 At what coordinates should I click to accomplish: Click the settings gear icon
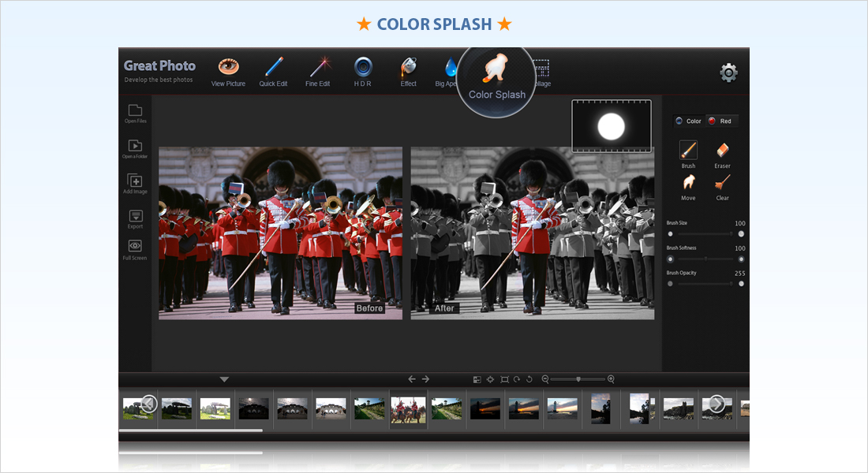click(x=728, y=73)
